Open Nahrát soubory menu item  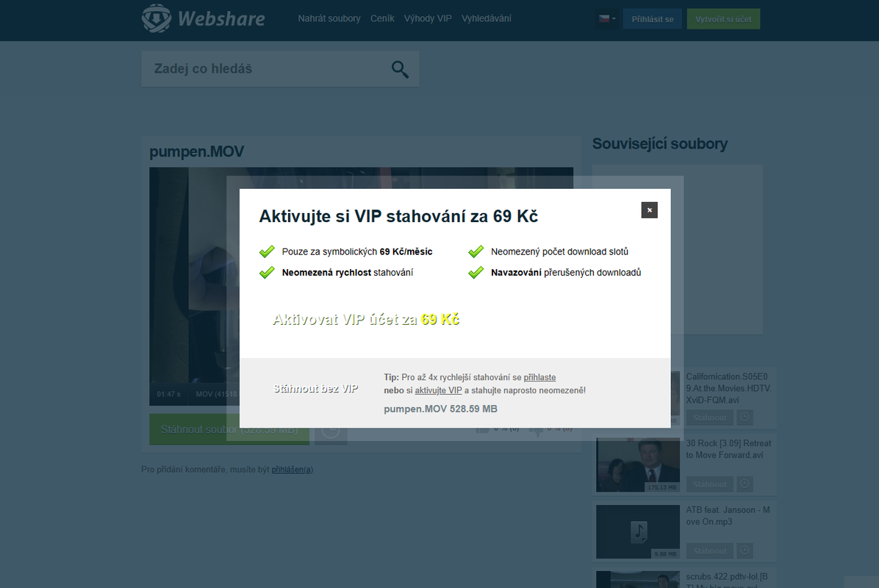[329, 18]
